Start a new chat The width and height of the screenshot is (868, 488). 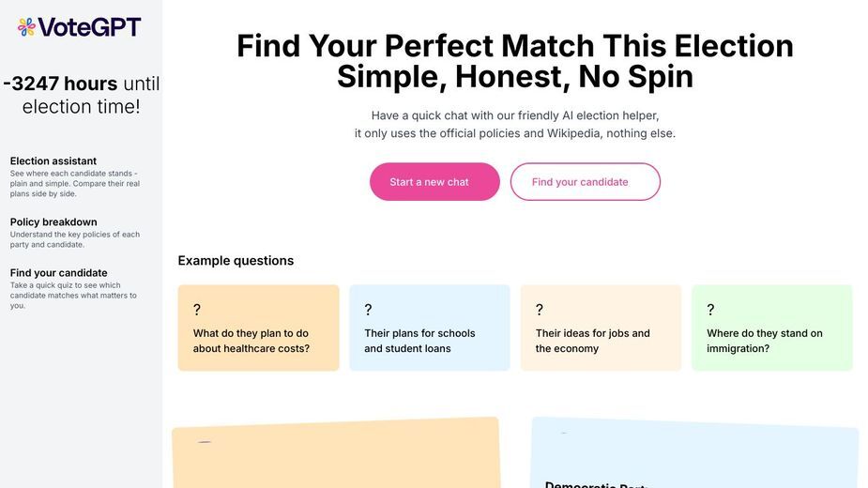434,182
